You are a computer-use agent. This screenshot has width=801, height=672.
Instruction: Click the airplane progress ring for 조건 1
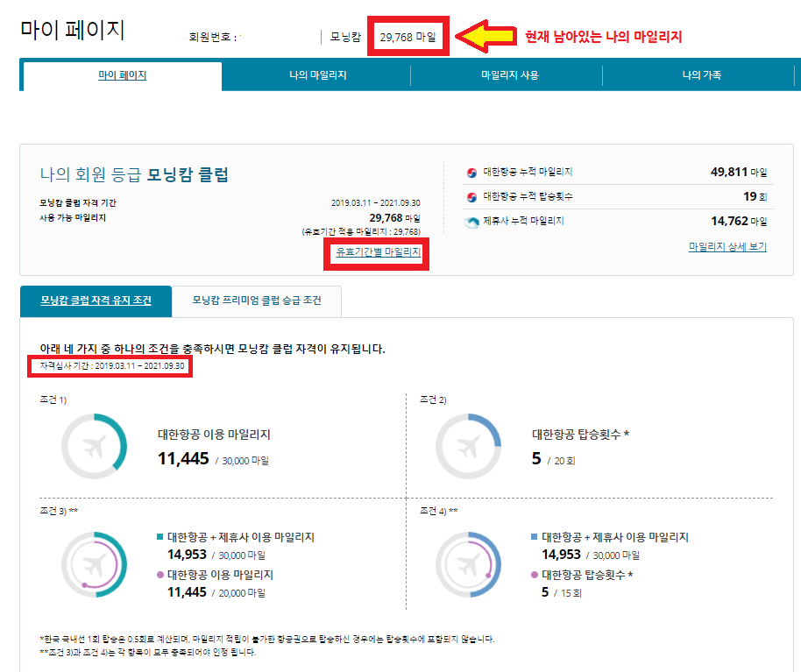point(95,446)
